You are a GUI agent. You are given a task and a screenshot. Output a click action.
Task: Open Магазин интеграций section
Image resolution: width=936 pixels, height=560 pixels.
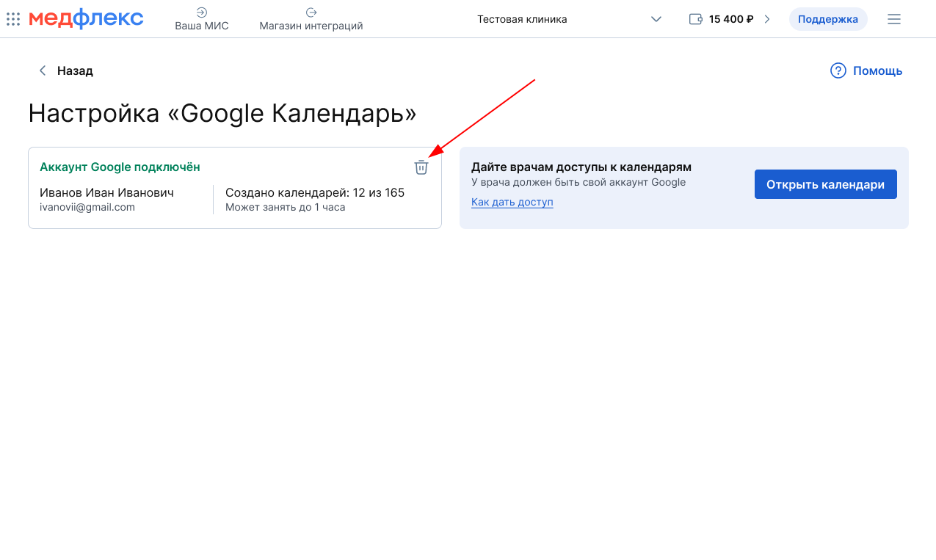coord(311,26)
